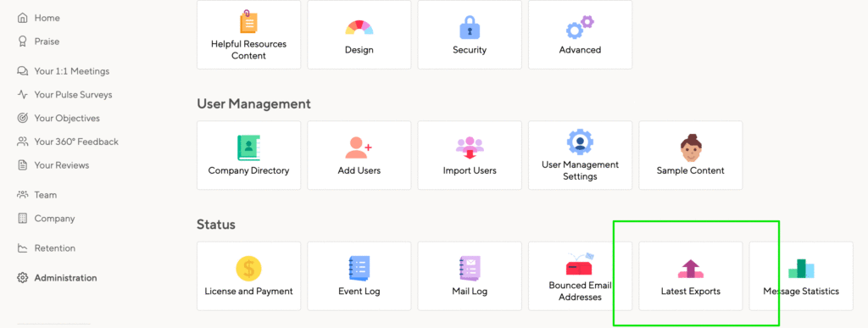The width and height of the screenshot is (868, 328).
Task: Click the Advanced gears icon
Action: coord(580,28)
